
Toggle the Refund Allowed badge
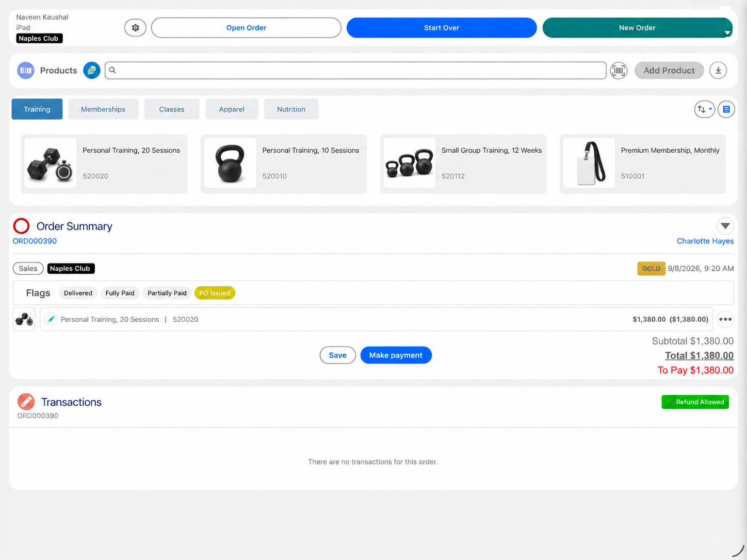pos(695,402)
